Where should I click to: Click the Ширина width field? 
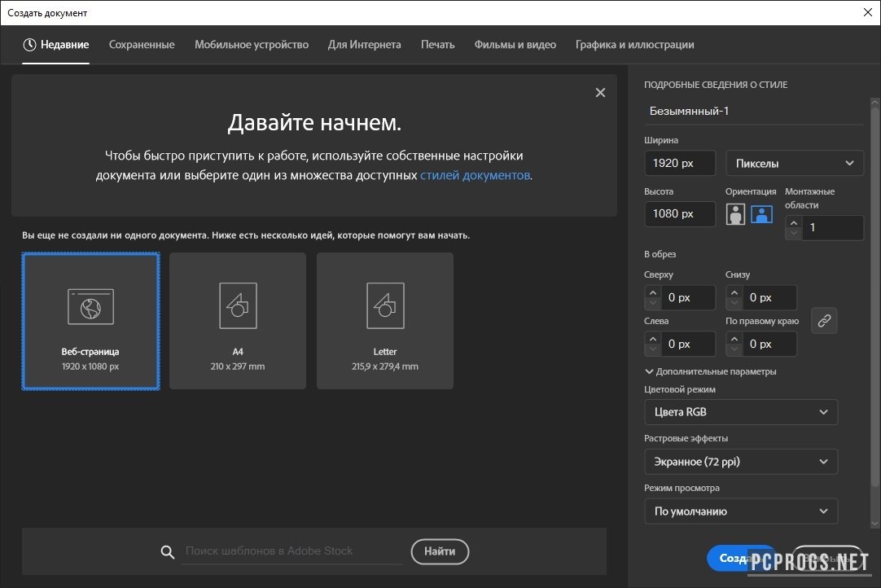[680, 164]
